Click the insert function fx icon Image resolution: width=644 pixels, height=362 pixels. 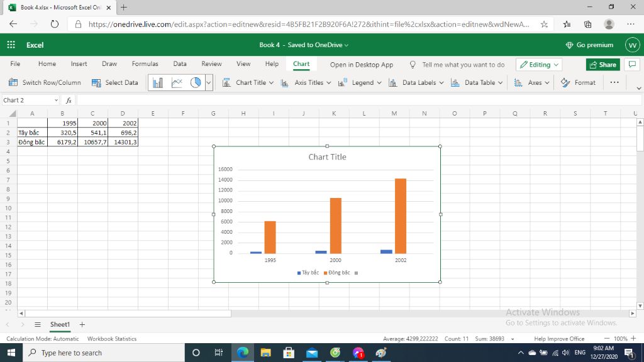point(69,100)
